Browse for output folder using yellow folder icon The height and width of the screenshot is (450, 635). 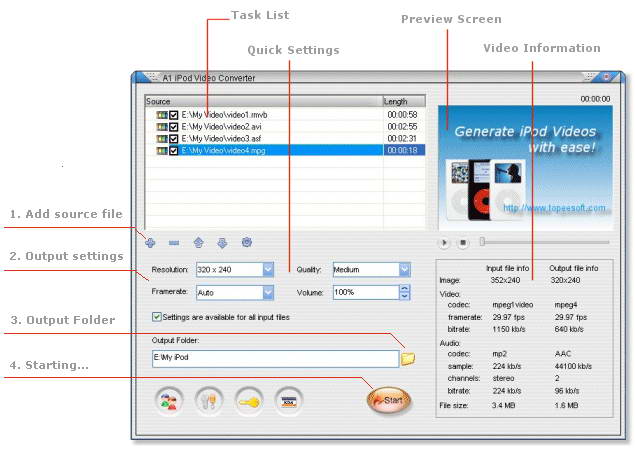pos(408,358)
